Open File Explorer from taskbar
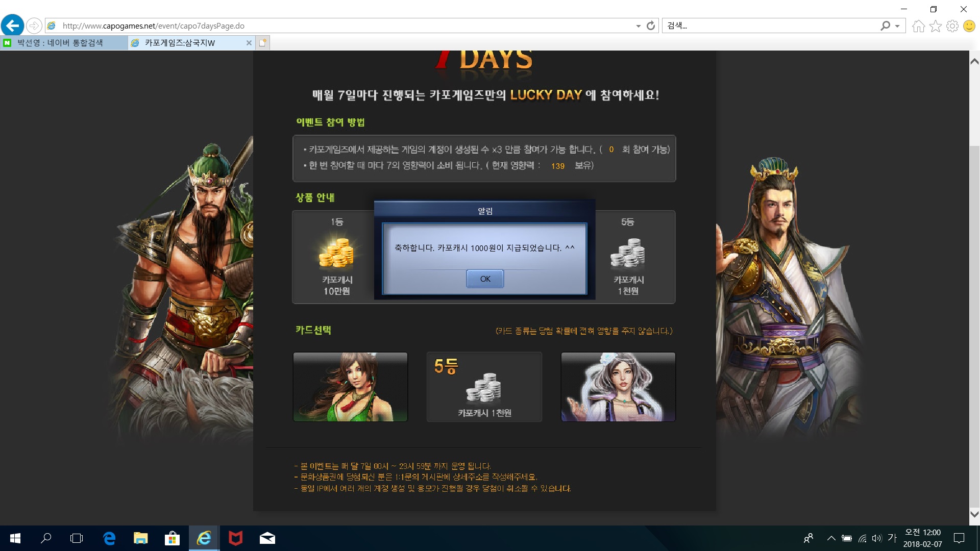The image size is (980, 551). point(140,538)
